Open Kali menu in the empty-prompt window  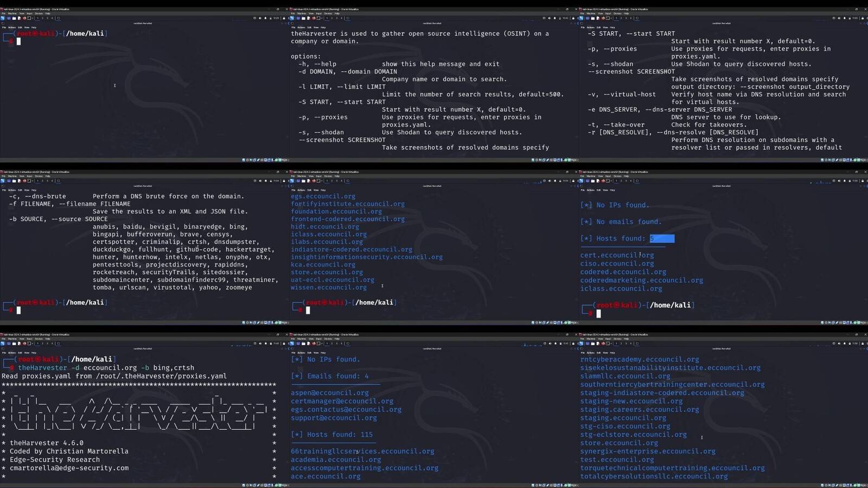(x=3, y=18)
